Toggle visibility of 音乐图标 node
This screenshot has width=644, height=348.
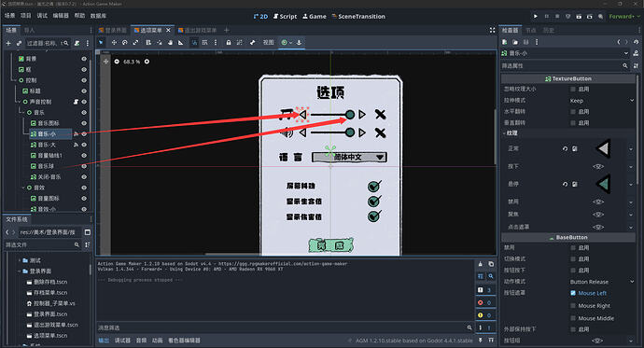tap(84, 123)
